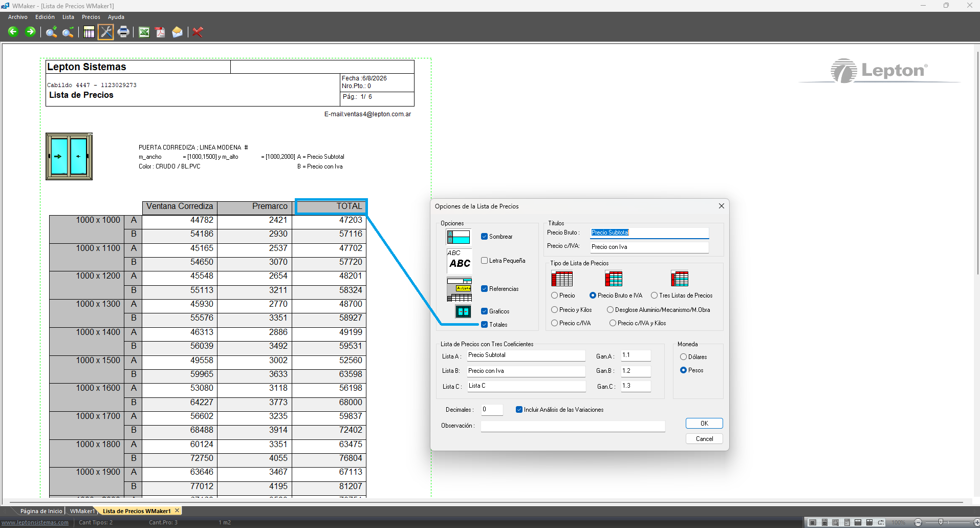Open the Archivo menu

point(18,17)
